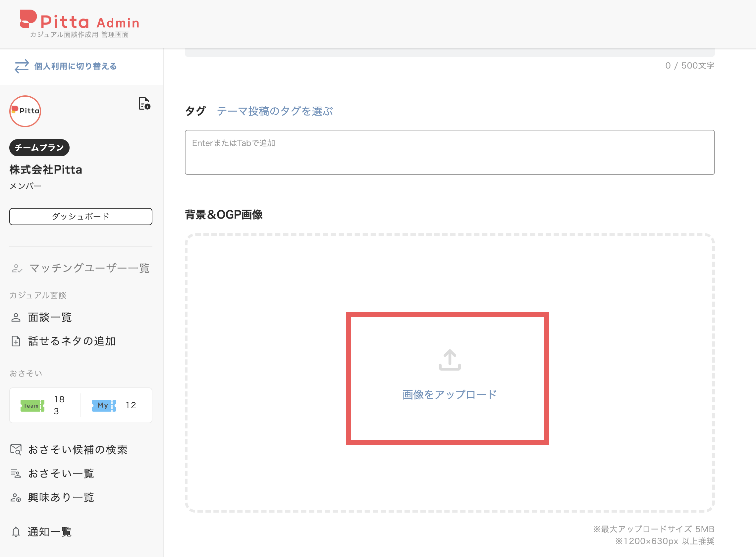The image size is (756, 557).
Task: Open the document info icon beside avatar
Action: point(144,104)
